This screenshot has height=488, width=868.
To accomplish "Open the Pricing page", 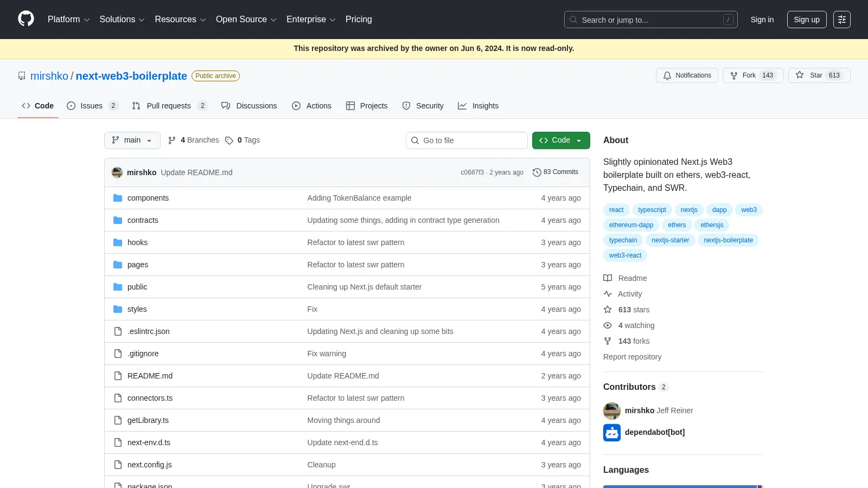I will click(359, 20).
